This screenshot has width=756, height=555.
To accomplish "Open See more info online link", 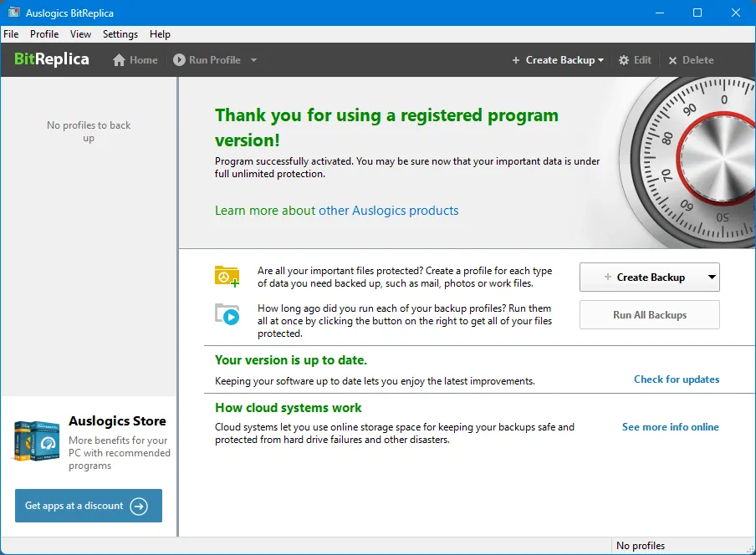I will coord(670,427).
